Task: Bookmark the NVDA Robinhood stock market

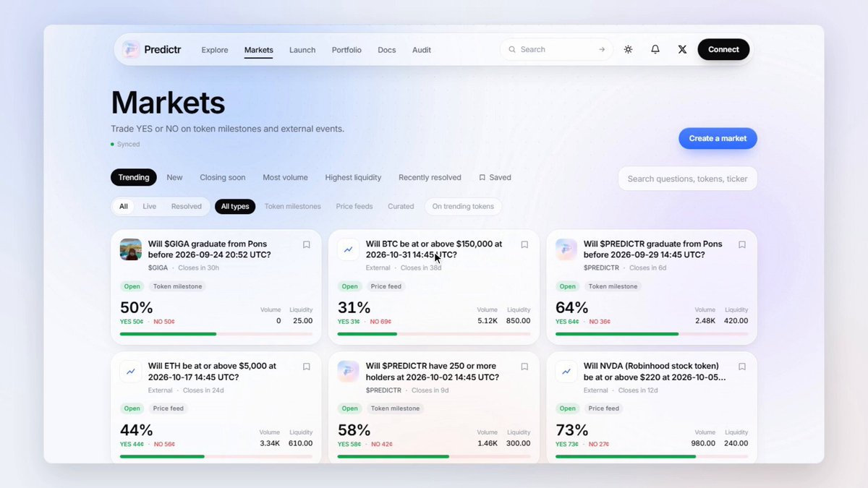Action: [x=742, y=367]
